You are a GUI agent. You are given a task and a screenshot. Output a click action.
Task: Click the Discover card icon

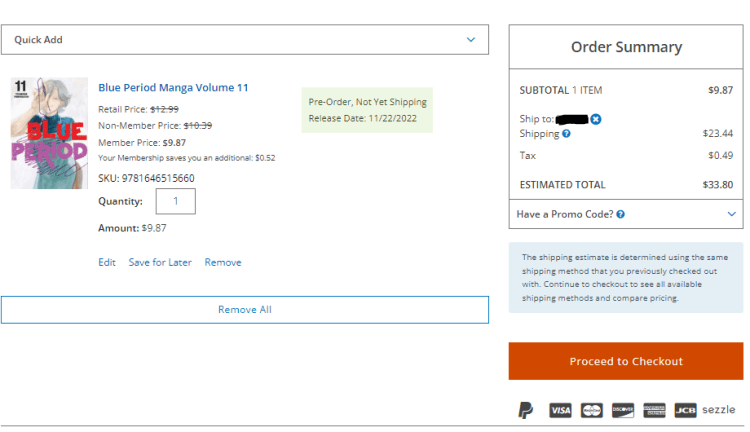[x=623, y=410]
